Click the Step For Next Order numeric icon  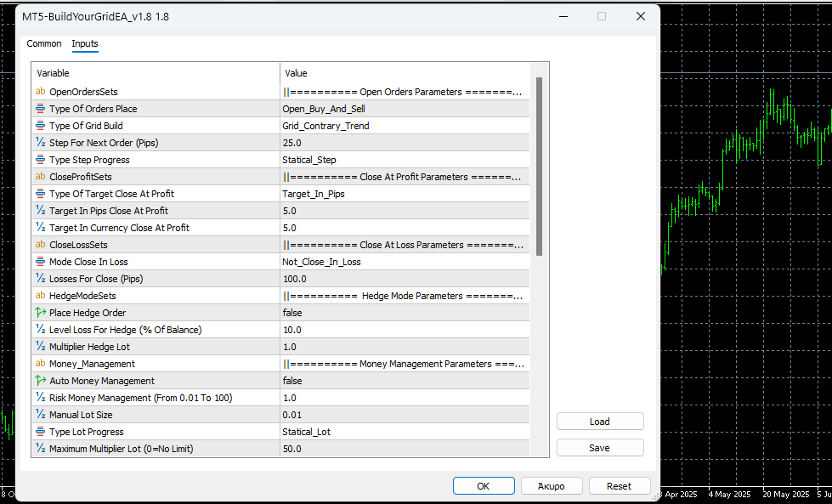40,143
